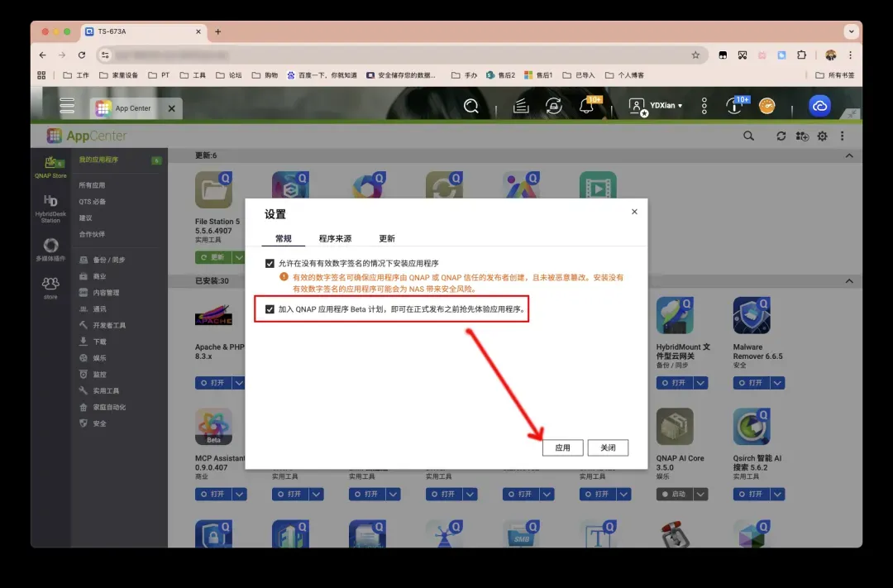Open dropdown arrow beside Malware Remover 打开
The image size is (893, 588).
pyautogui.click(x=777, y=383)
